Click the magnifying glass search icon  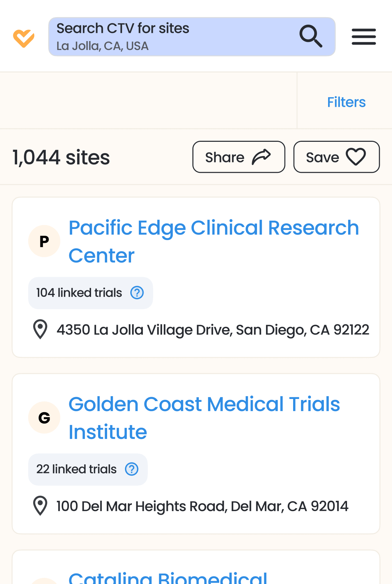pos(311,36)
